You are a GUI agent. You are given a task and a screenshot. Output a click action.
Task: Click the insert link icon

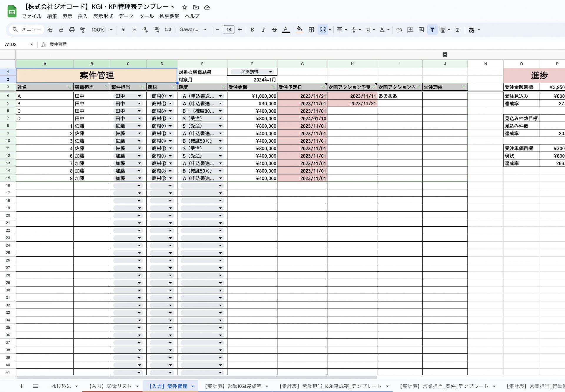coord(399,29)
